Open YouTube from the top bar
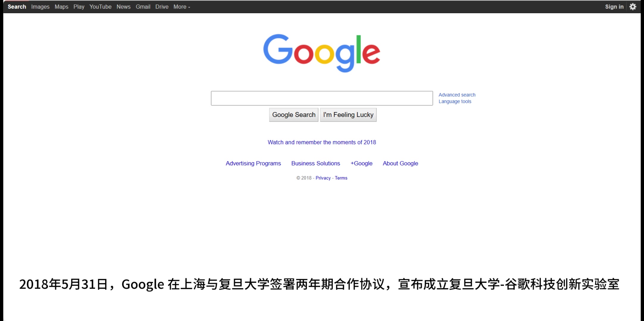This screenshot has width=644, height=321. click(100, 7)
